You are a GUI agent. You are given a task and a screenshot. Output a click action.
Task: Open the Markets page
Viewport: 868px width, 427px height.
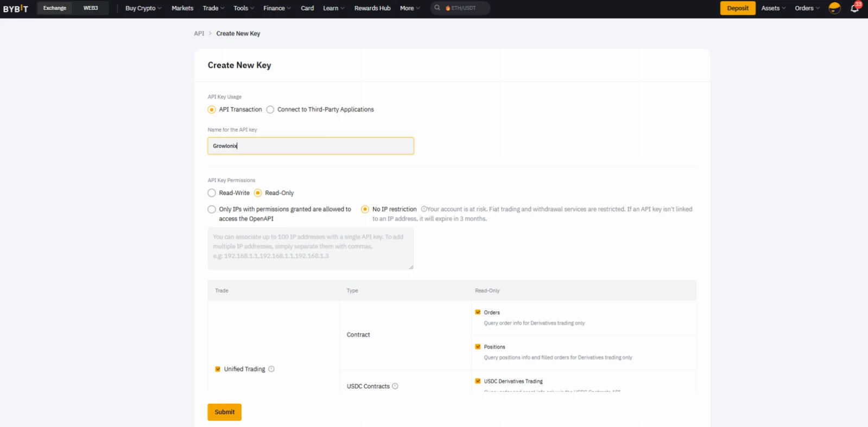click(182, 8)
